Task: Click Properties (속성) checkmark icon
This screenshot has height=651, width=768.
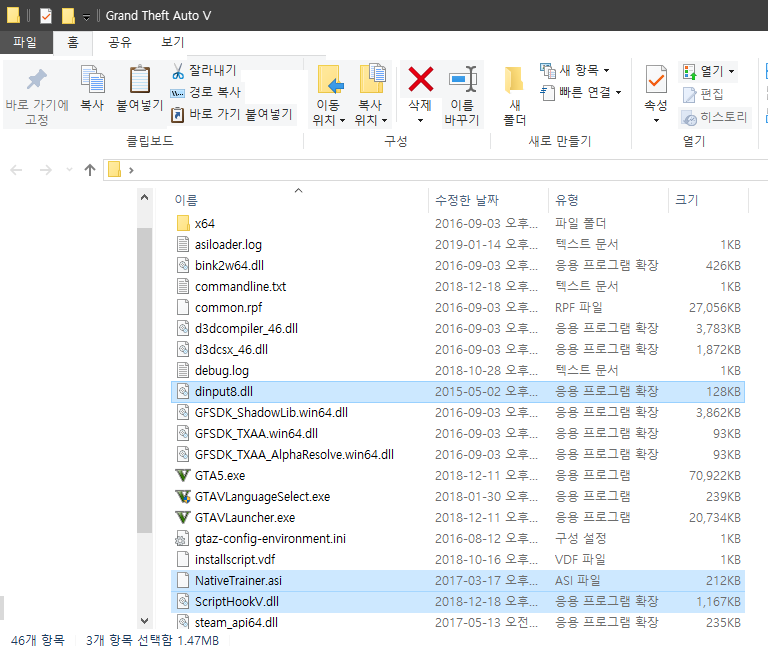Action: click(x=656, y=80)
